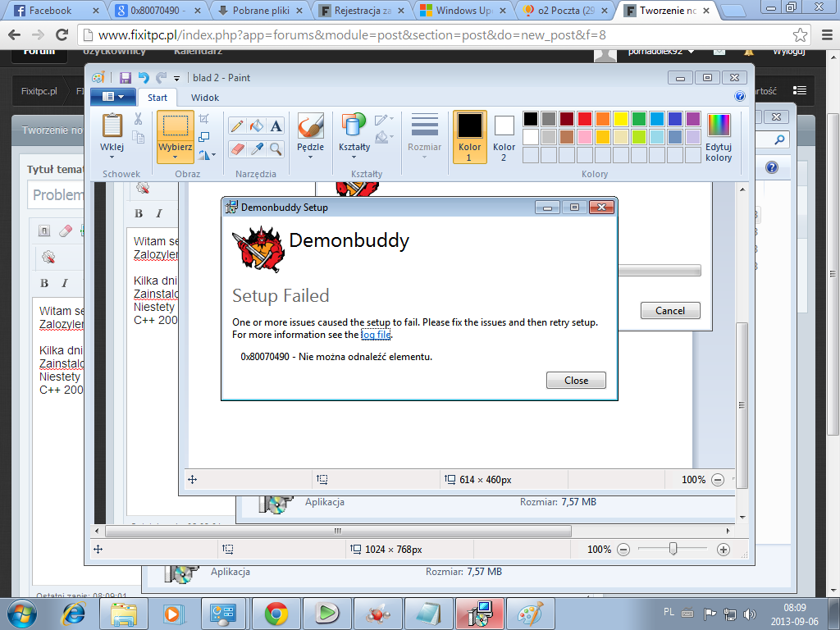
Task: Expand the Pędzle brushes dropdown arrow
Action: 310,157
